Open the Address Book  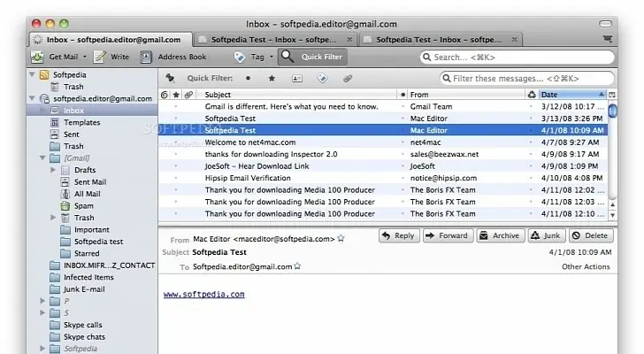click(x=172, y=57)
